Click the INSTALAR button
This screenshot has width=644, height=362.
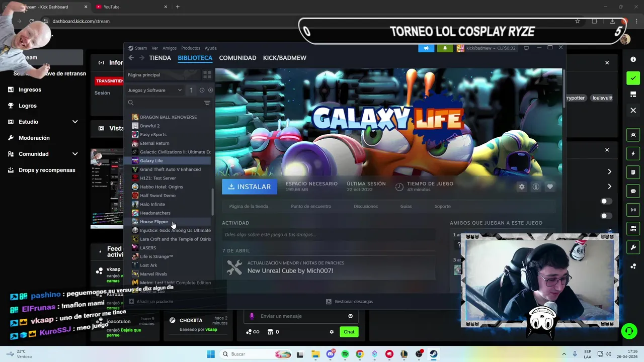point(250,187)
